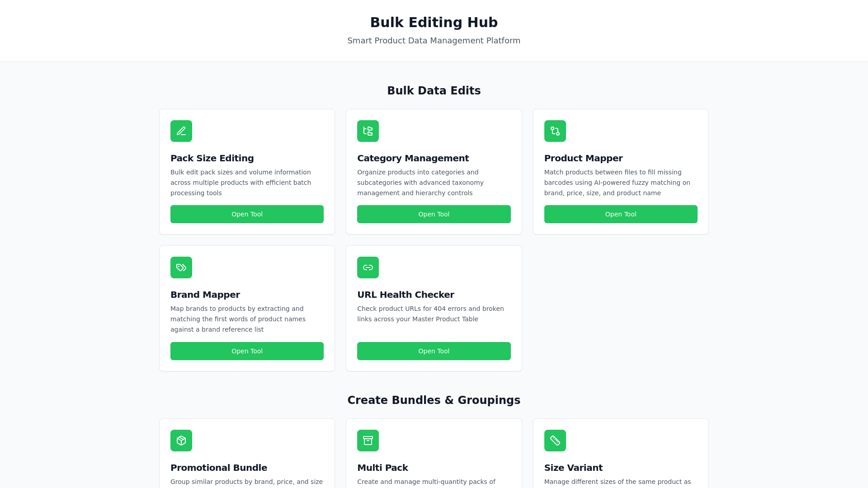Click the Brand Mapper tags icon

pyautogui.click(x=181, y=267)
